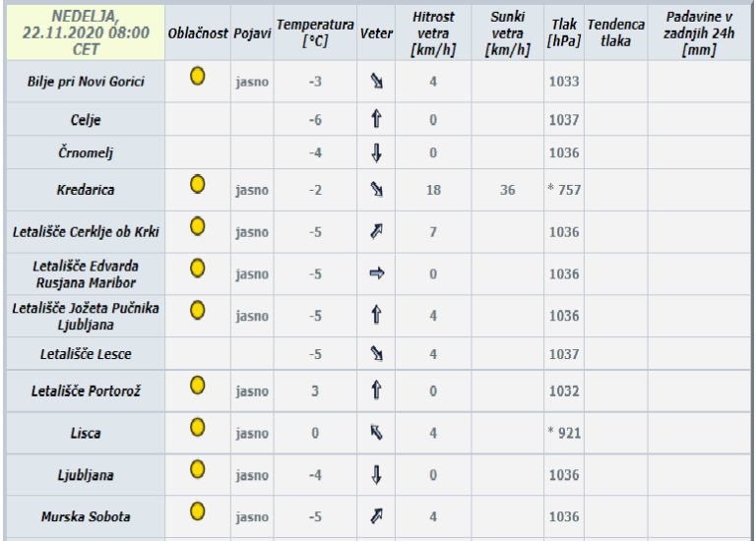Click the date header NEDELJA, 22.11.2020 08:00 CET
The height and width of the screenshot is (541, 756).
pos(86,32)
